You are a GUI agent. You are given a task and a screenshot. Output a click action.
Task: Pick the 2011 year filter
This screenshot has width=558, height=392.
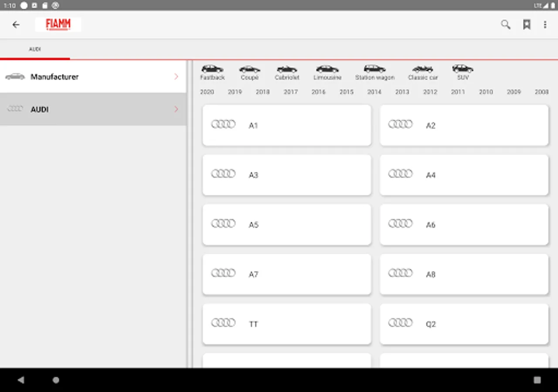tap(458, 92)
